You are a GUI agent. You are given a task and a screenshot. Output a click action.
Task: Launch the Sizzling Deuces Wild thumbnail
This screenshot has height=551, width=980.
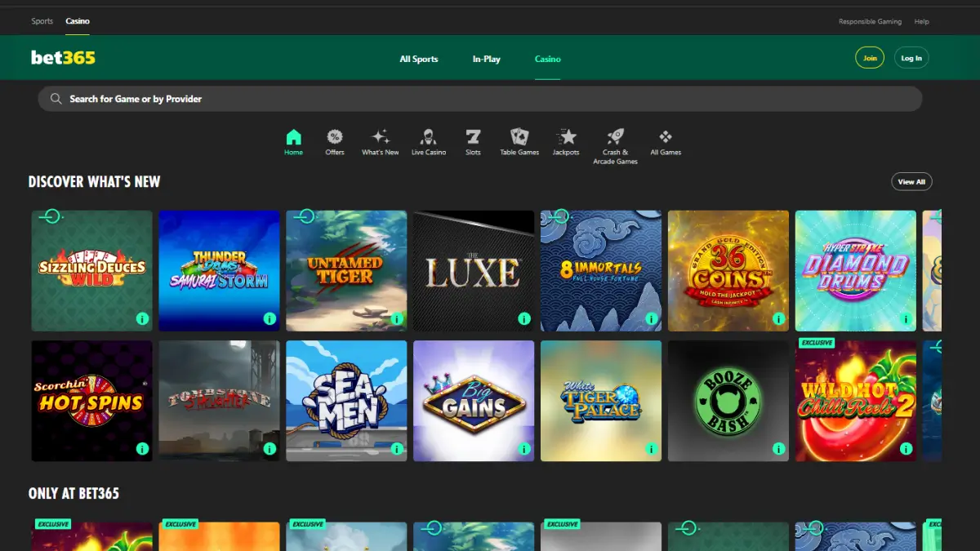click(x=91, y=270)
